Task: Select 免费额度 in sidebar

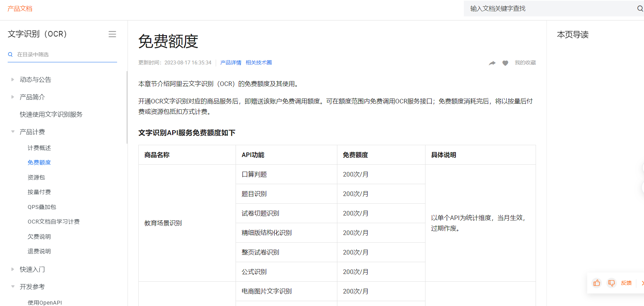Action: [x=39, y=163]
